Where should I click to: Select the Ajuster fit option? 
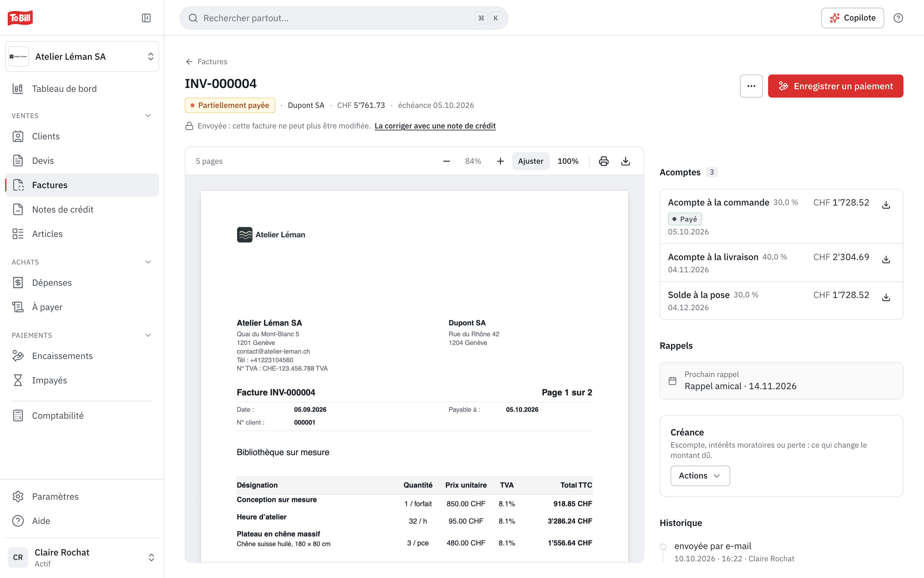coord(530,161)
